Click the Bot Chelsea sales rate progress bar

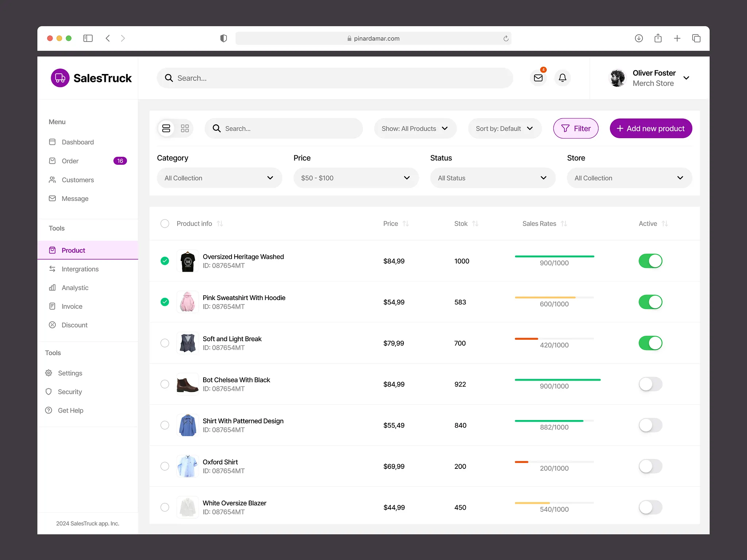pos(557,380)
